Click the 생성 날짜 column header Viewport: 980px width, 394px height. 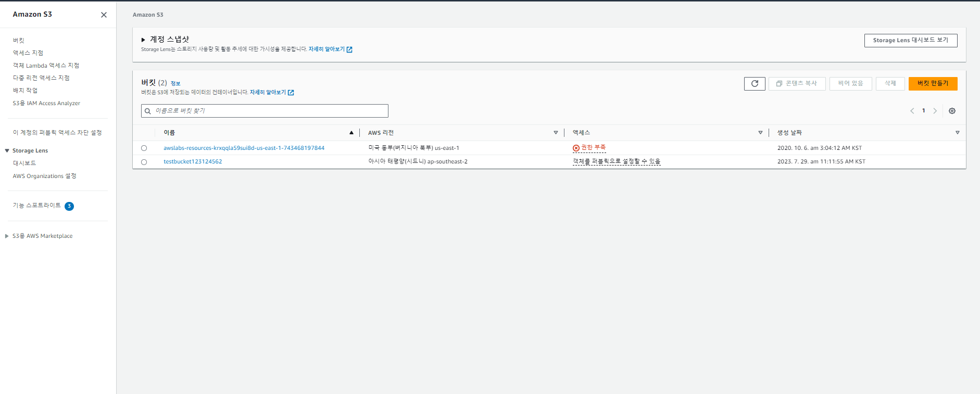point(789,133)
